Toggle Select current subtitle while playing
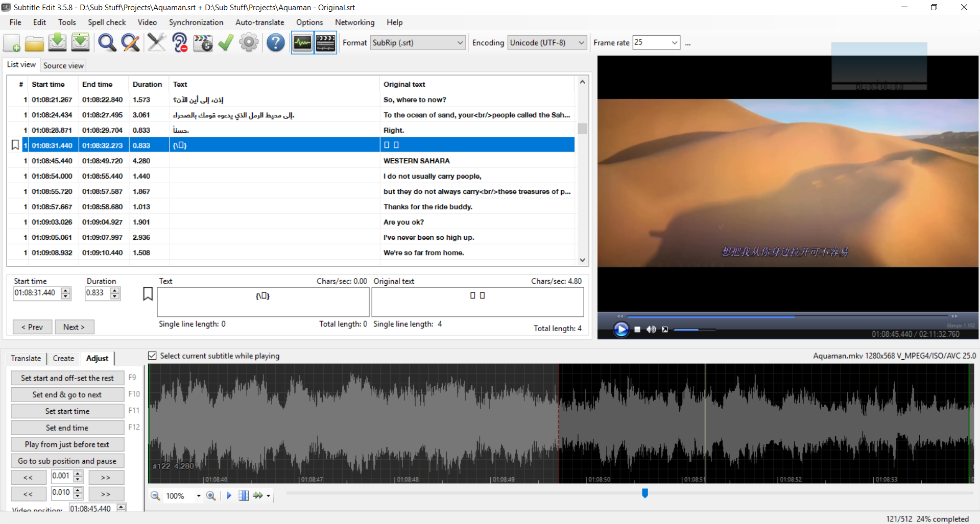 click(x=152, y=356)
